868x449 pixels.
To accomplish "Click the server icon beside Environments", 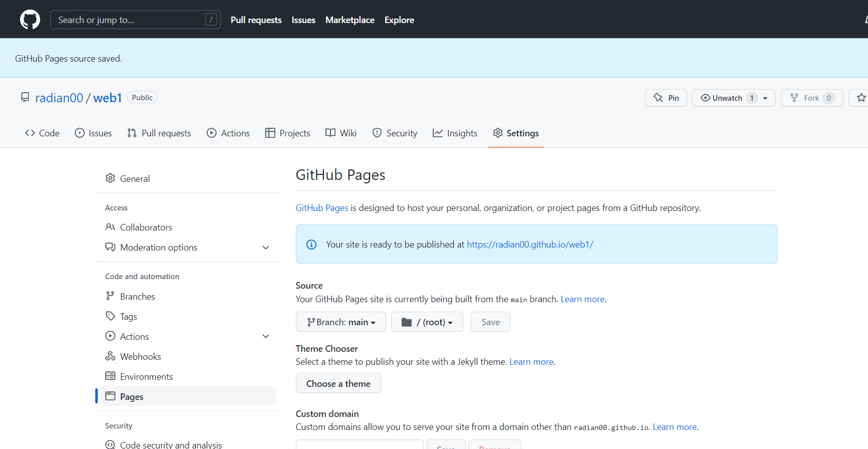I will (x=110, y=376).
